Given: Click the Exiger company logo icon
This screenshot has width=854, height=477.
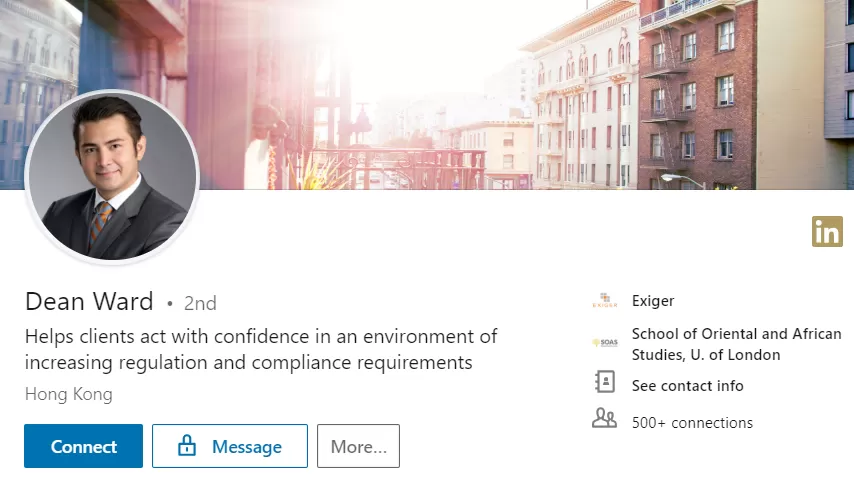Looking at the screenshot, I should point(605,301).
